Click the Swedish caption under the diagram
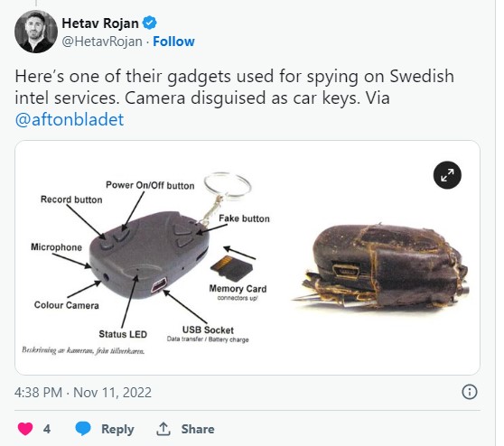This screenshot has width=504, height=446. 83,350
